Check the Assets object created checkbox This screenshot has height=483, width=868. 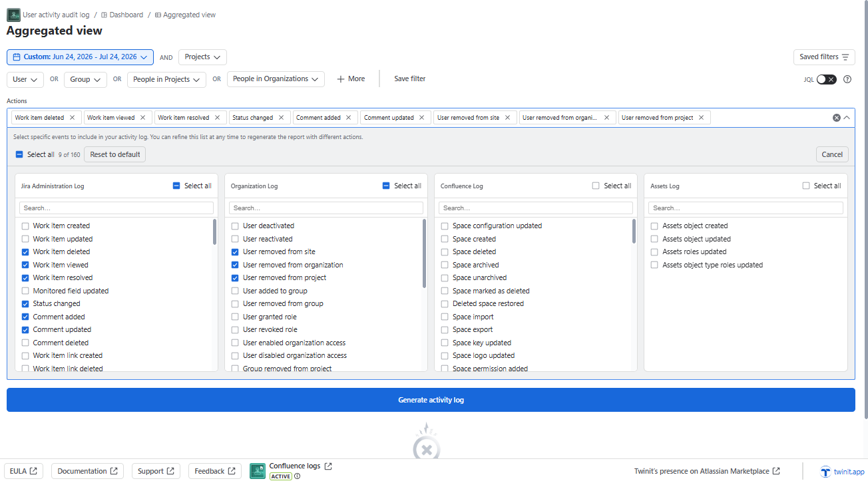(654, 226)
